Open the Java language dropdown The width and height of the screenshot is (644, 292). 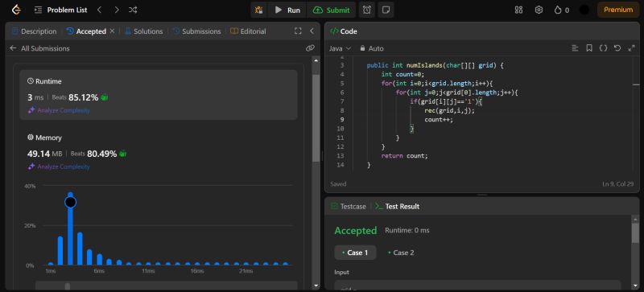[x=340, y=48]
